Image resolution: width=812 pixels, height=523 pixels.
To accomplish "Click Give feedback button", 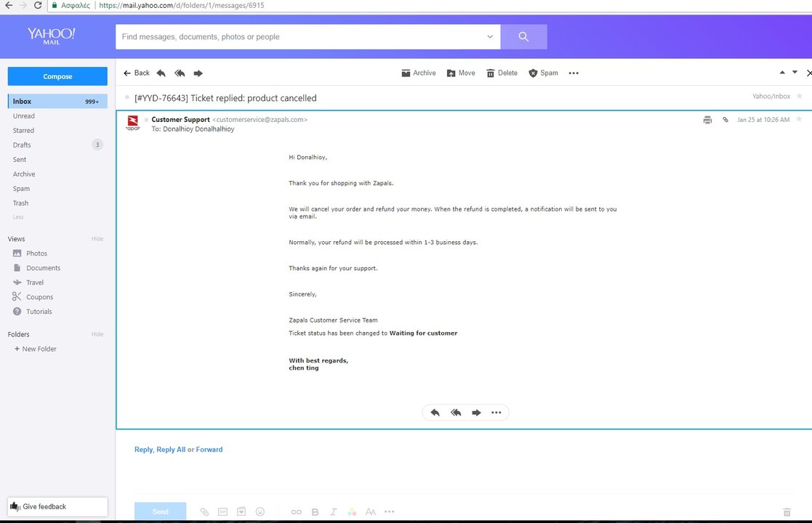I will click(x=57, y=506).
